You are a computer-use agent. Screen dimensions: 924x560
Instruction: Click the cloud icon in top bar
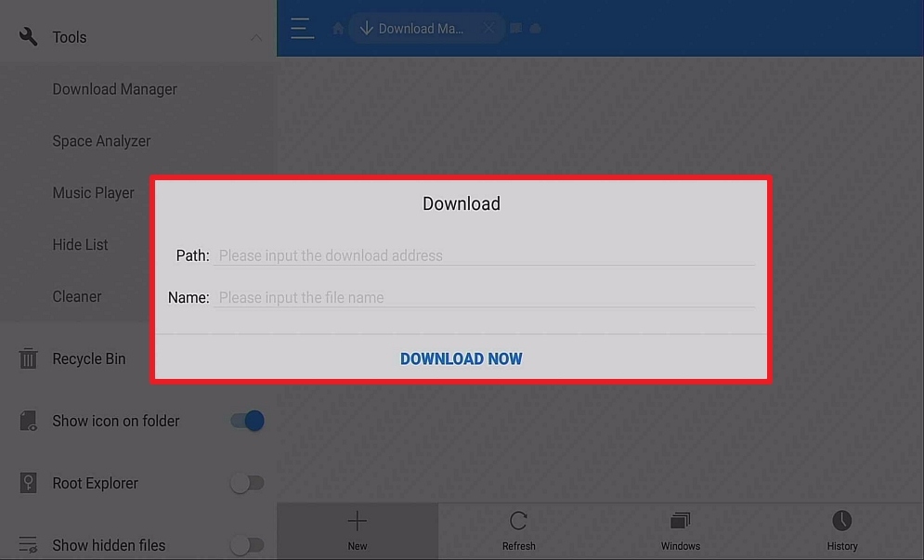point(535,28)
